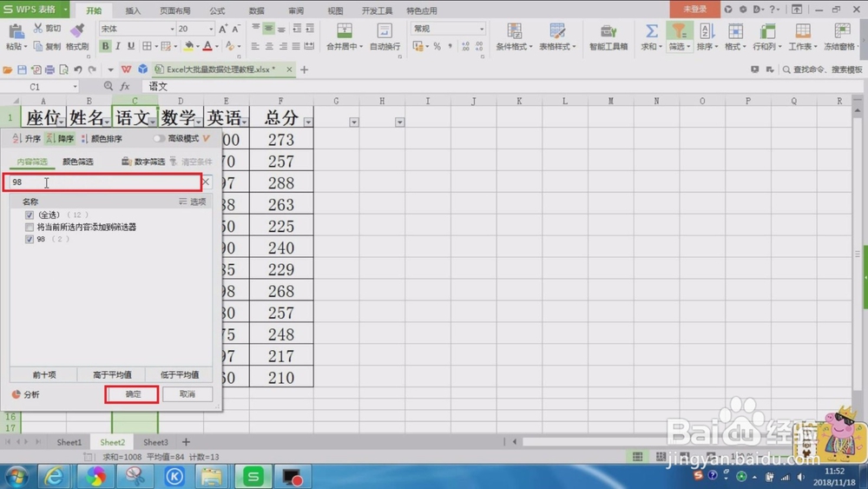Screen dimensions: 868x489
Task: Open filter dropdown on 总分 header
Action: click(x=308, y=122)
